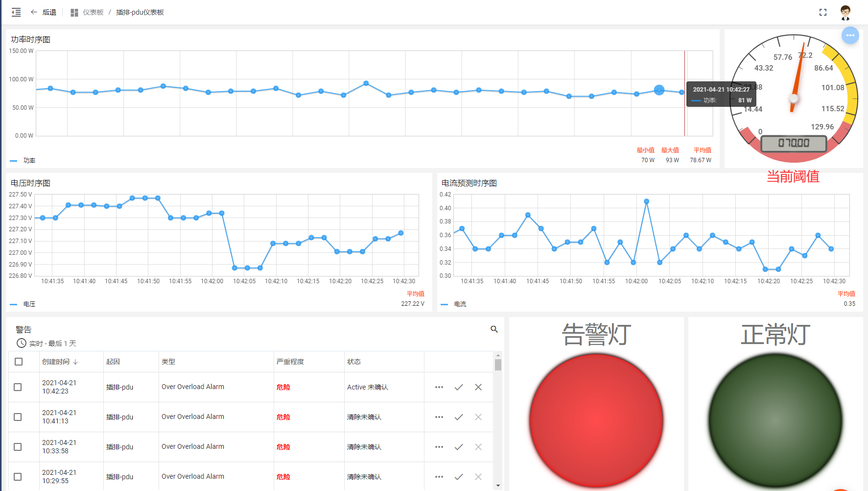
Task: Click the clock icon in alarm widget
Action: click(x=22, y=343)
